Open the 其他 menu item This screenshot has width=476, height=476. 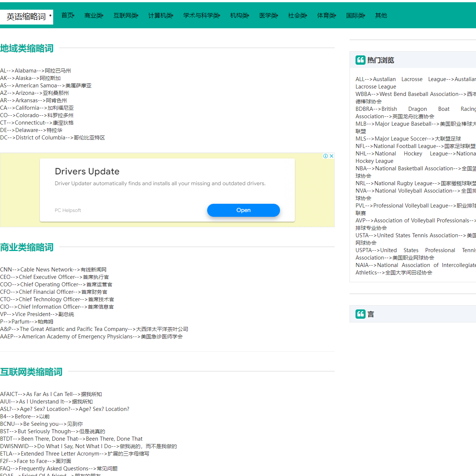pyautogui.click(x=381, y=15)
